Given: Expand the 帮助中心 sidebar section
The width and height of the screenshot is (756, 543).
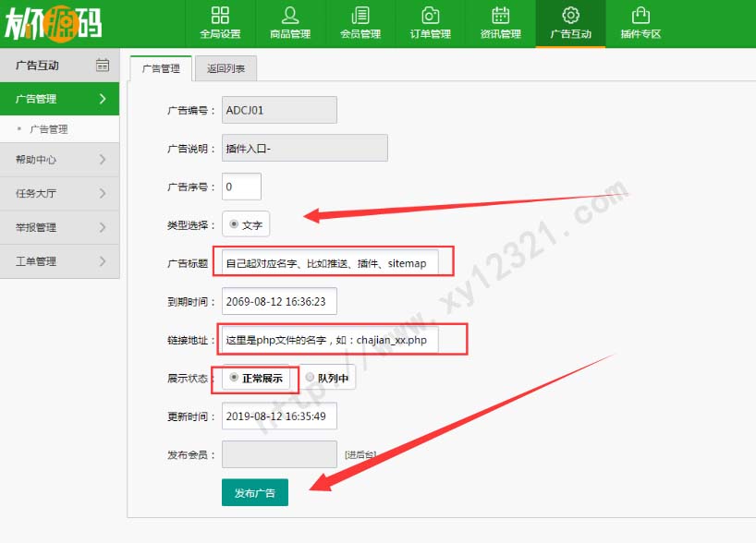Looking at the screenshot, I should click(x=60, y=160).
